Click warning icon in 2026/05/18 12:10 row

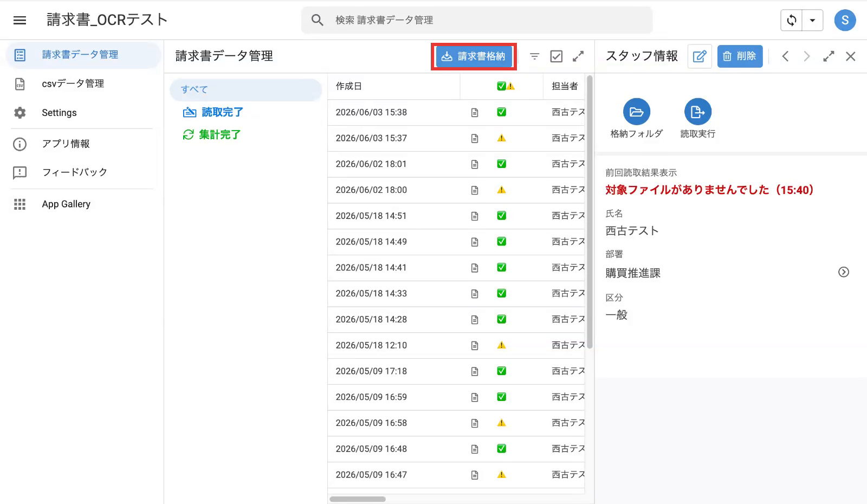coord(502,345)
